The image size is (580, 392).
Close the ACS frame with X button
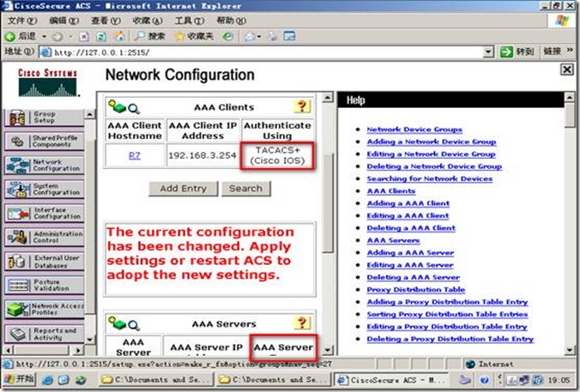(x=566, y=69)
